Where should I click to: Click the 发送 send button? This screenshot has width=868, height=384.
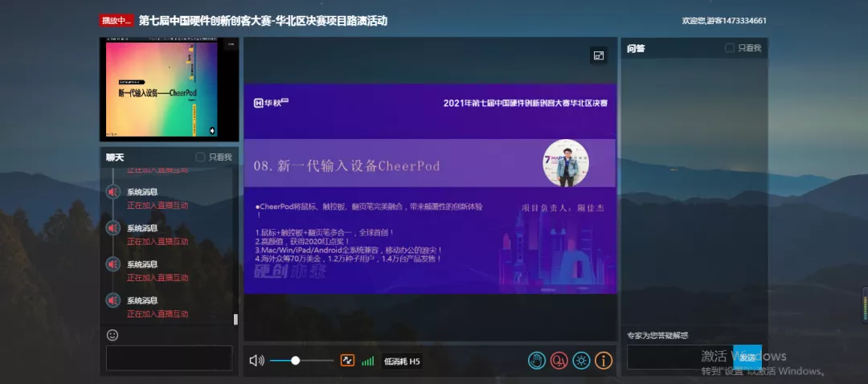747,357
